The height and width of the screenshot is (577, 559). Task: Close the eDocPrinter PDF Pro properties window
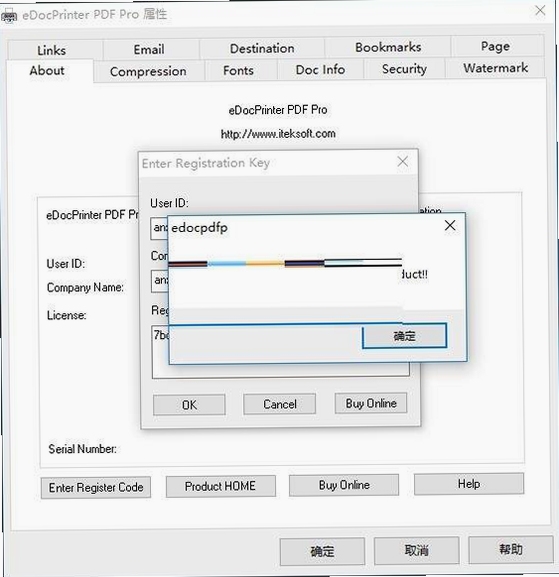click(540, 10)
